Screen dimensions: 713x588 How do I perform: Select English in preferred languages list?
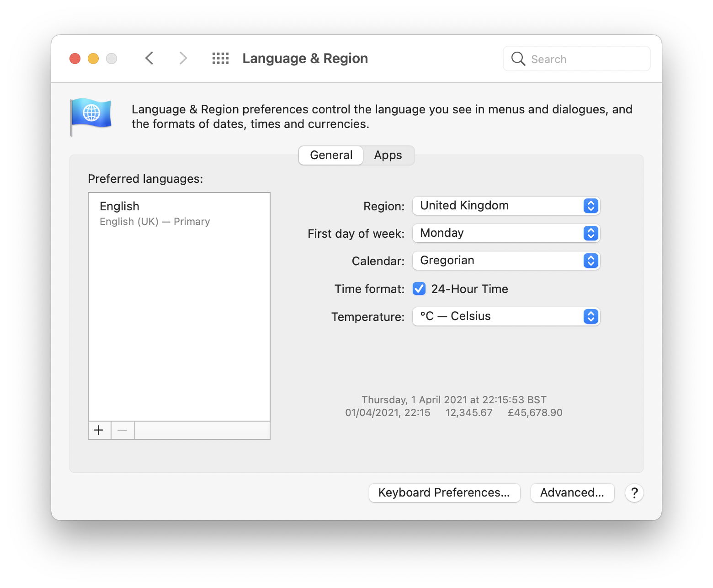[178, 214]
